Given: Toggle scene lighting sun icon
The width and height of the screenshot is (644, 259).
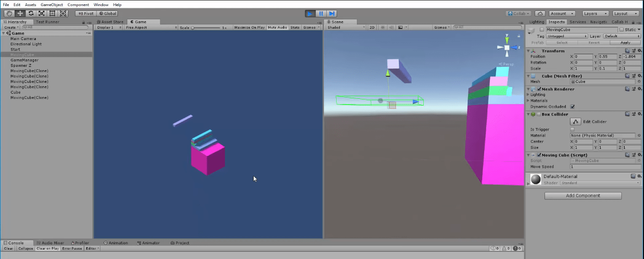Looking at the screenshot, I should (x=383, y=27).
